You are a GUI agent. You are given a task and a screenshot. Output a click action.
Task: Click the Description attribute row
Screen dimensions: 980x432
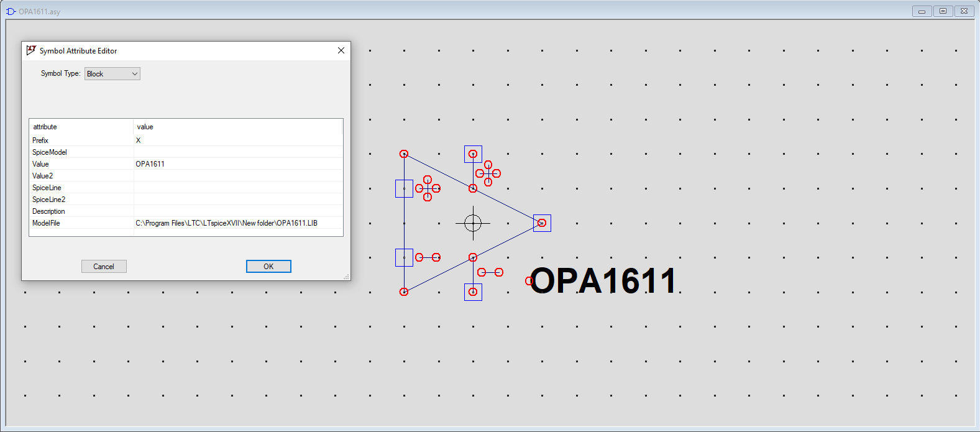[x=186, y=211]
